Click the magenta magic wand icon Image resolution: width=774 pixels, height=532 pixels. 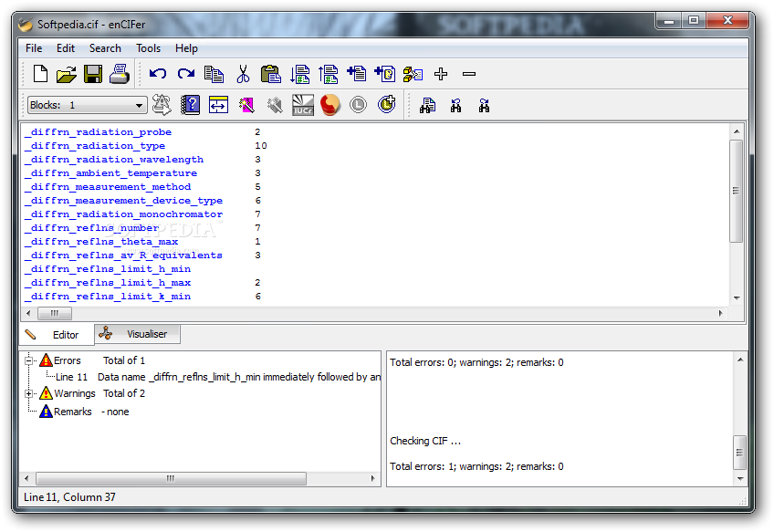click(x=246, y=105)
